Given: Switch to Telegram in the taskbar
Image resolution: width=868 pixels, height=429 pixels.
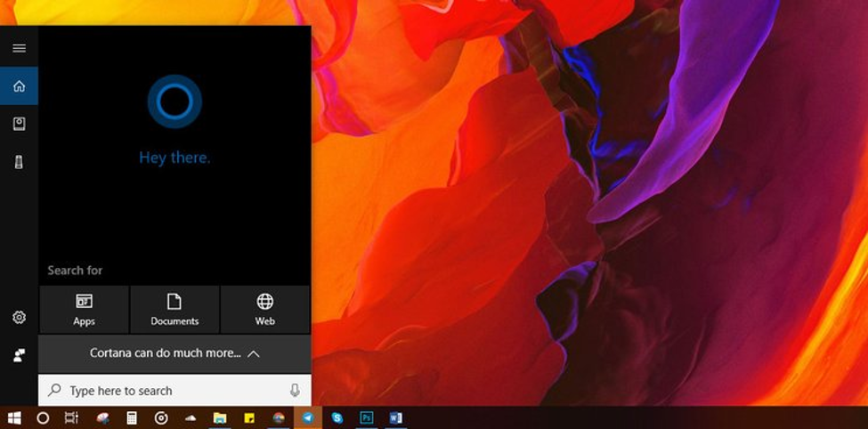Looking at the screenshot, I should point(308,418).
